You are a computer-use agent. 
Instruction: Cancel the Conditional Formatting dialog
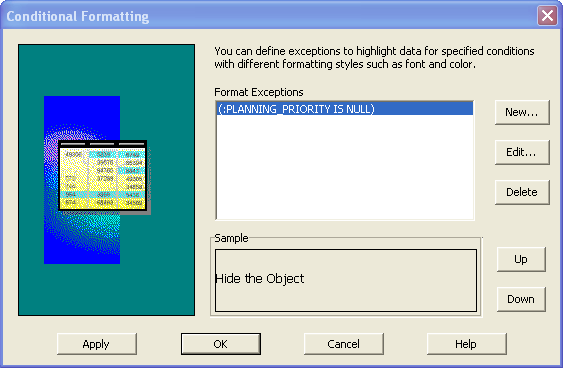(344, 344)
